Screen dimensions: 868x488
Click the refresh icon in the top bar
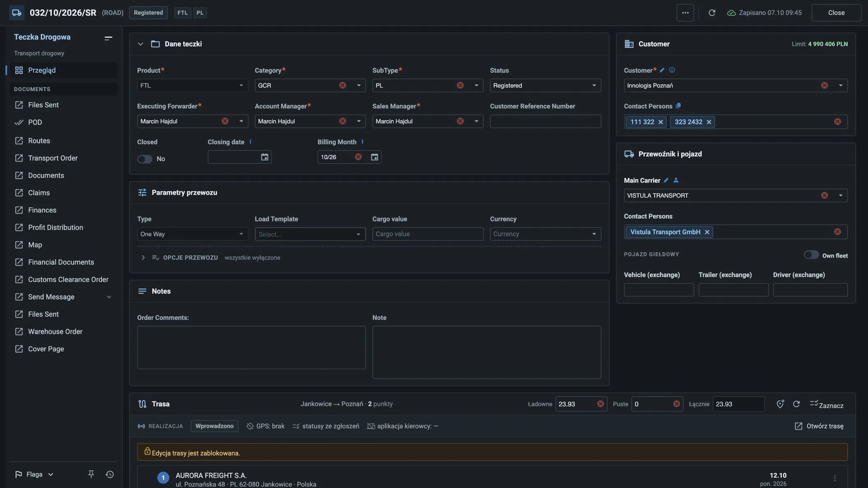[712, 13]
